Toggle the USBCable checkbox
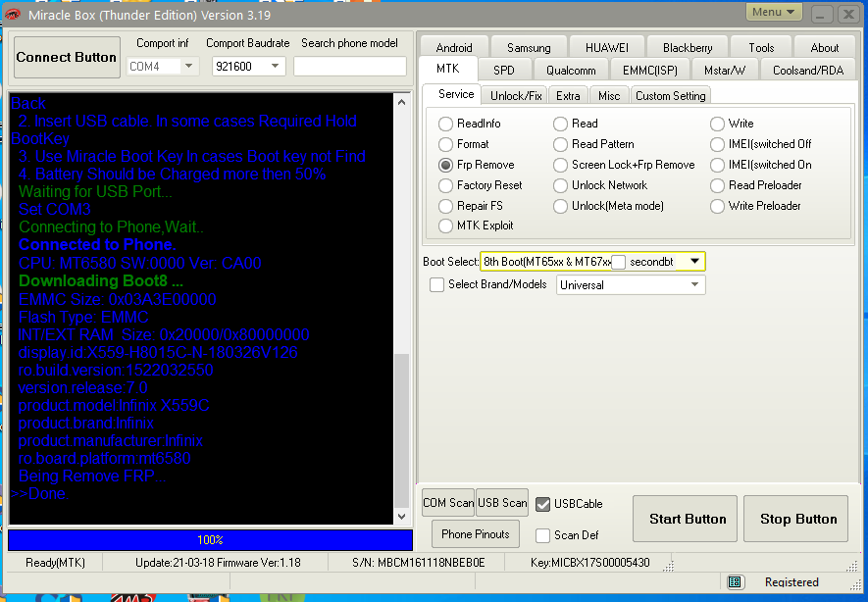The image size is (868, 602). [543, 504]
